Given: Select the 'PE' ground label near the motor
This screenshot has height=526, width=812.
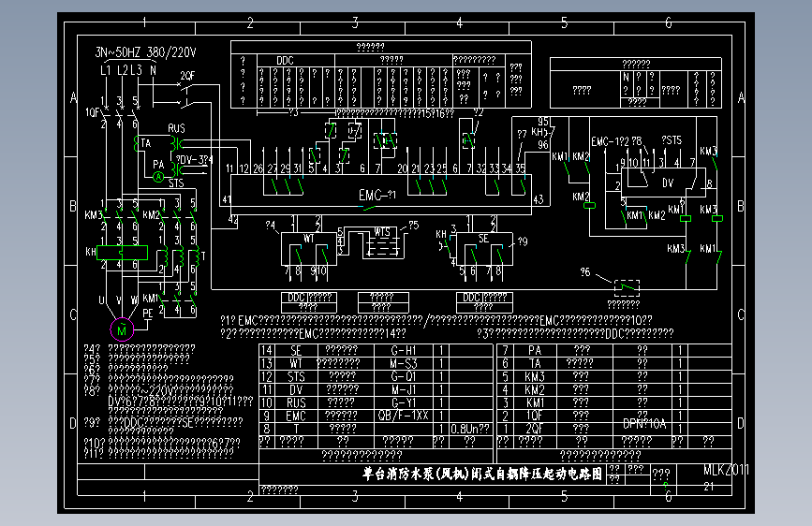Looking at the screenshot, I should [148, 314].
